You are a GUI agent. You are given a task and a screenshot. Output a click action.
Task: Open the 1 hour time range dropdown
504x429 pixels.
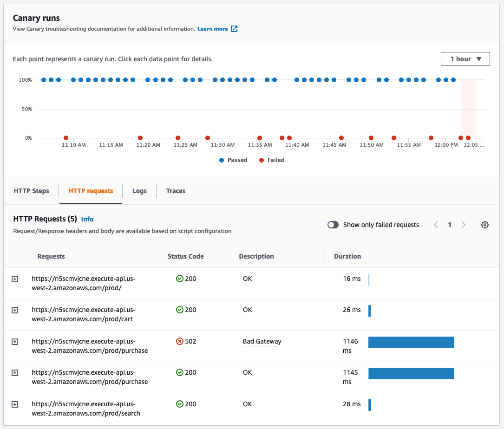click(465, 59)
